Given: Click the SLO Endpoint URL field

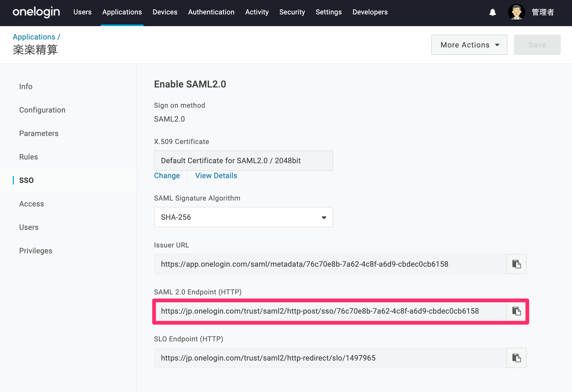Looking at the screenshot, I should pos(330,358).
